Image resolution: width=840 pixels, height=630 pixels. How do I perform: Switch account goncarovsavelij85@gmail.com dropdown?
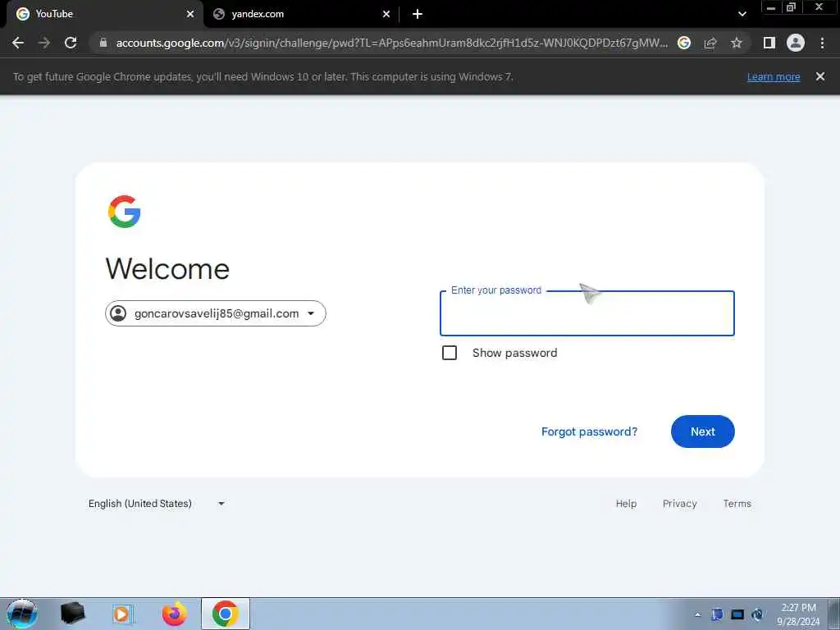coord(216,313)
